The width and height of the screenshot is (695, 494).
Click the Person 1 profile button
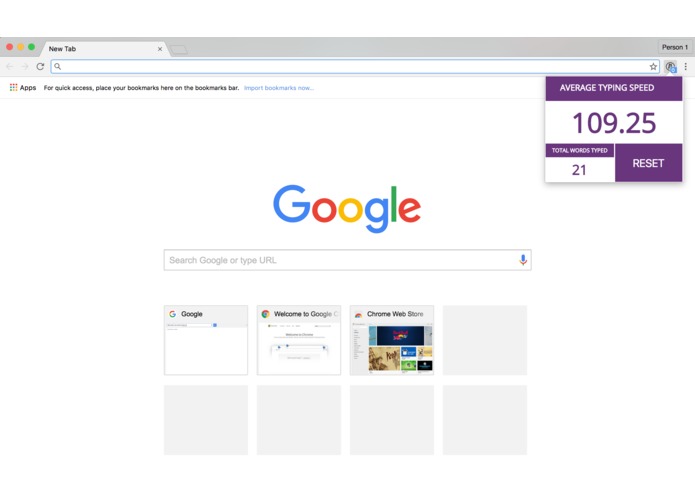[x=675, y=47]
